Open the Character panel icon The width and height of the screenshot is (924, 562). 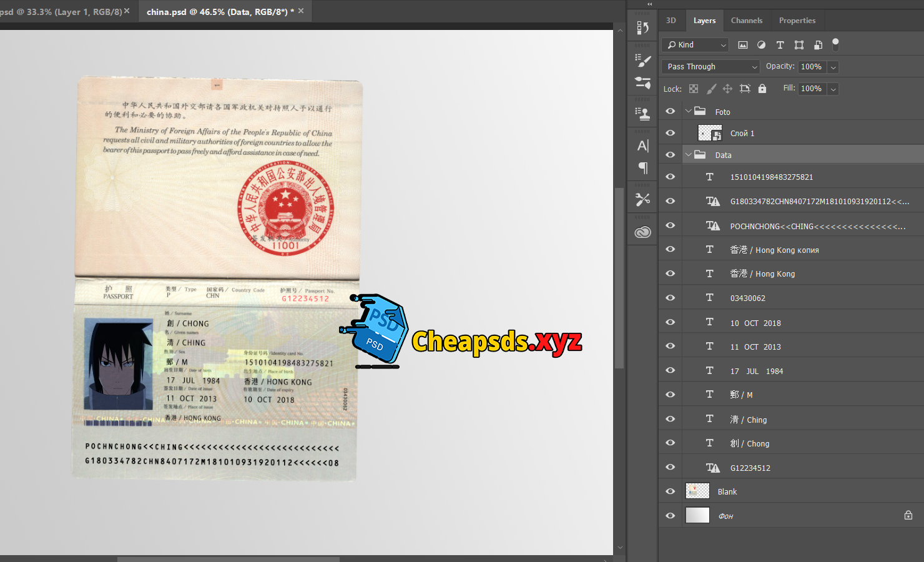(x=642, y=145)
